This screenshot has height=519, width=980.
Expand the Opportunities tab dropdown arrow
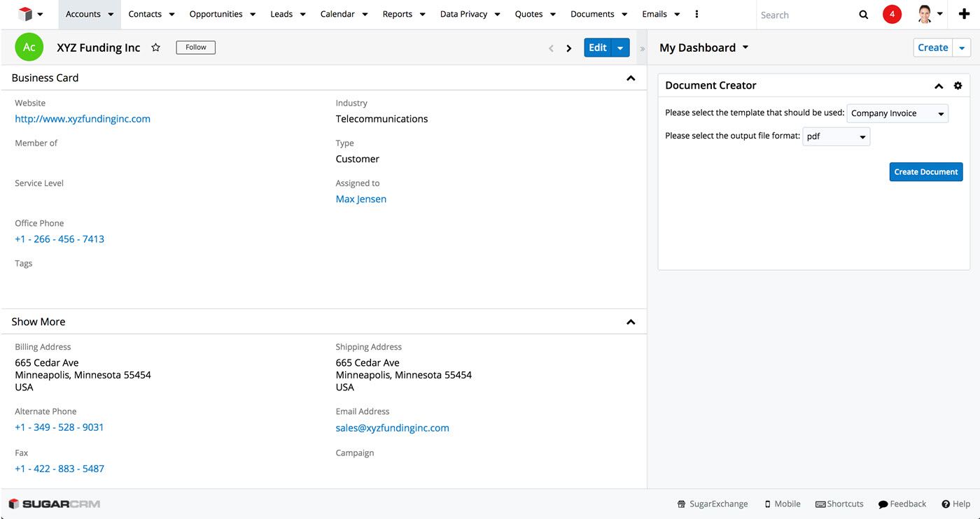[253, 15]
